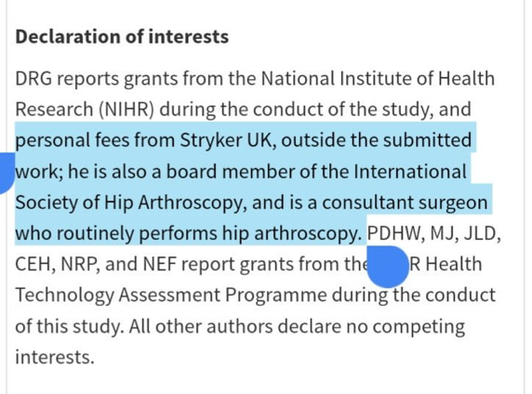
Task: Click the word competing near the end
Action: 419,327
